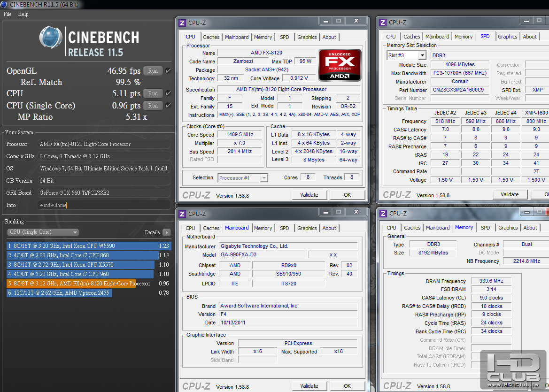Close the CPU-Z CPU window

click(x=356, y=21)
